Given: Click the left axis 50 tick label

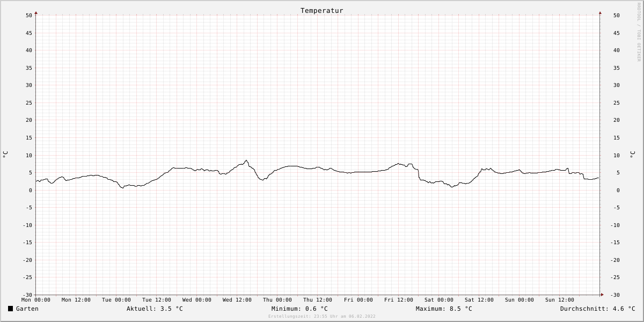Looking at the screenshot, I should (29, 15).
